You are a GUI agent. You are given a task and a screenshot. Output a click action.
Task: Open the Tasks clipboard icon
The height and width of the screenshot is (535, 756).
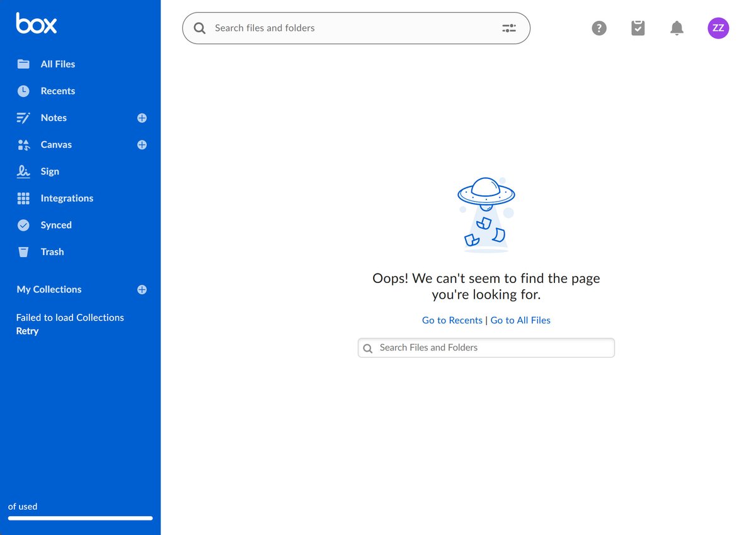click(638, 28)
